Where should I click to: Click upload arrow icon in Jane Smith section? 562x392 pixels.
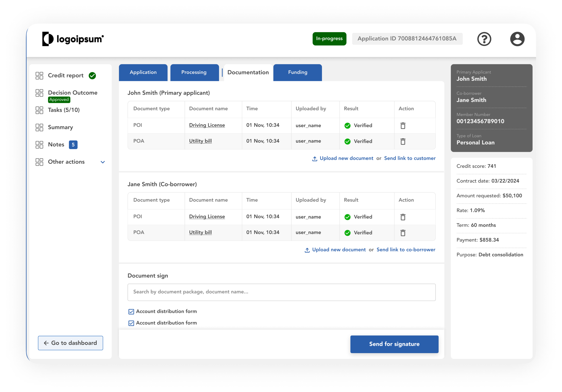point(307,250)
